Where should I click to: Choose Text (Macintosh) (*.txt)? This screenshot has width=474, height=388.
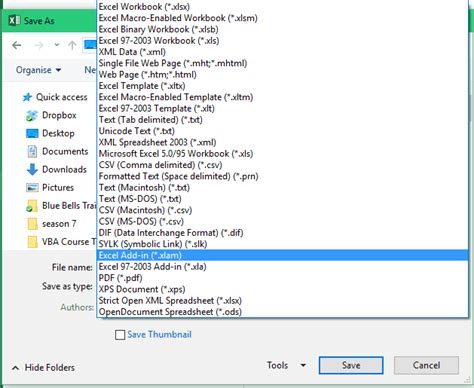tap(282, 188)
